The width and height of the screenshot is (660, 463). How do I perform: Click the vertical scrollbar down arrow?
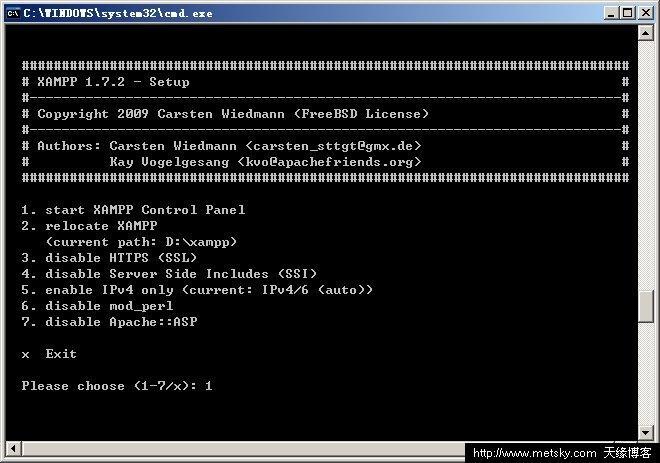pos(645,432)
